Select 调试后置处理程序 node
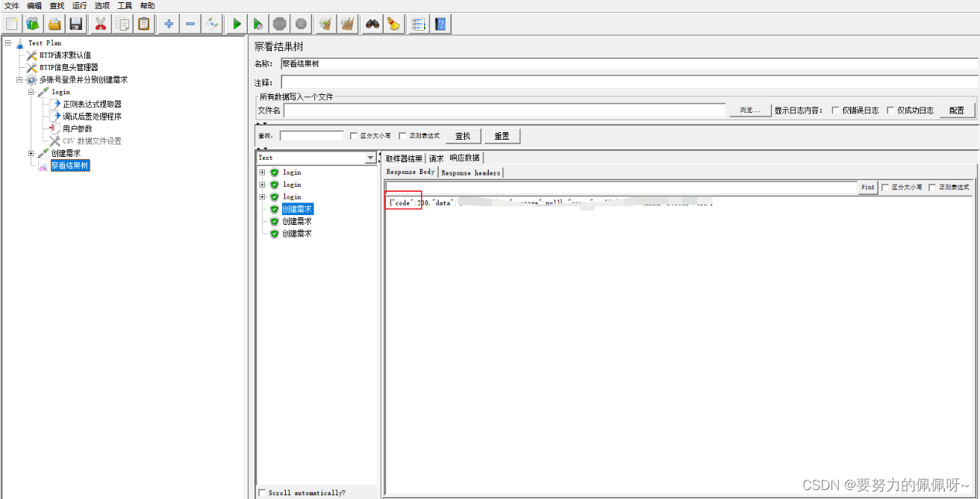Viewport: 980px width, 499px height. pyautogui.click(x=92, y=117)
